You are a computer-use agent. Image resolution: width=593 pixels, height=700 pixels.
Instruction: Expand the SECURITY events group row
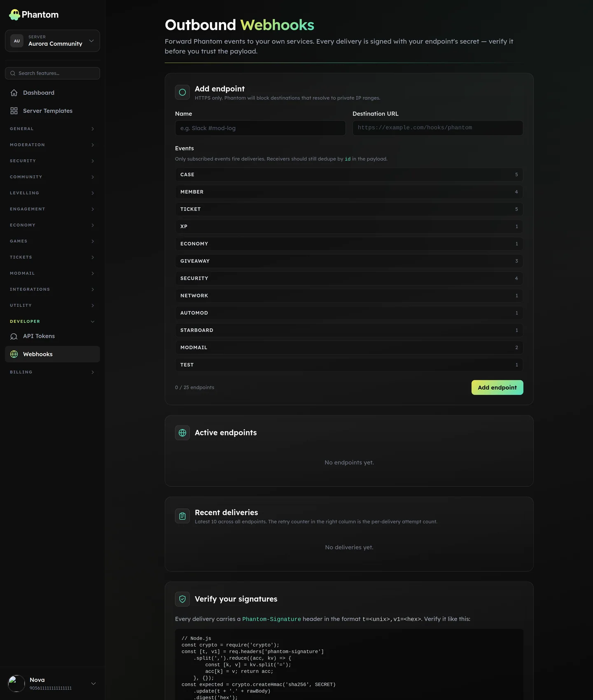point(349,278)
